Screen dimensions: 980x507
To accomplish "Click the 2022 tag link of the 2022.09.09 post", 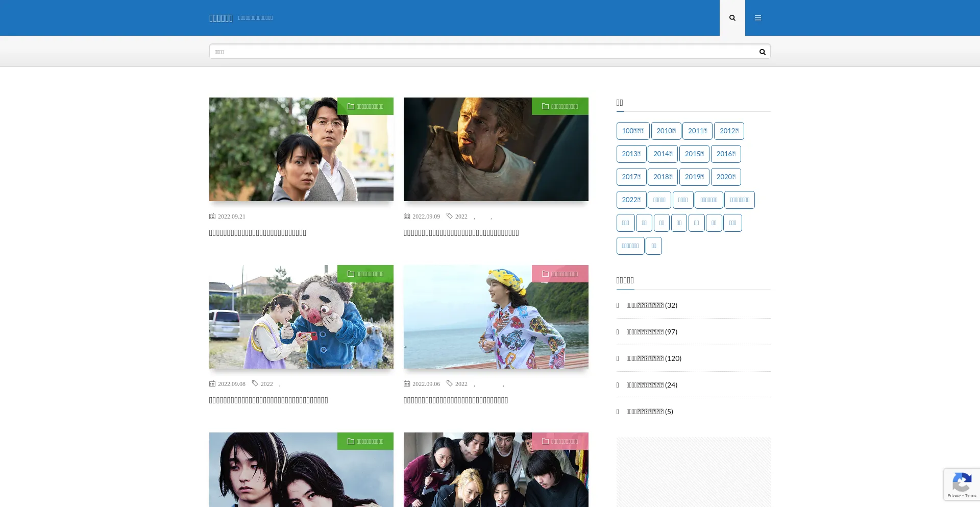I will click(x=461, y=216).
